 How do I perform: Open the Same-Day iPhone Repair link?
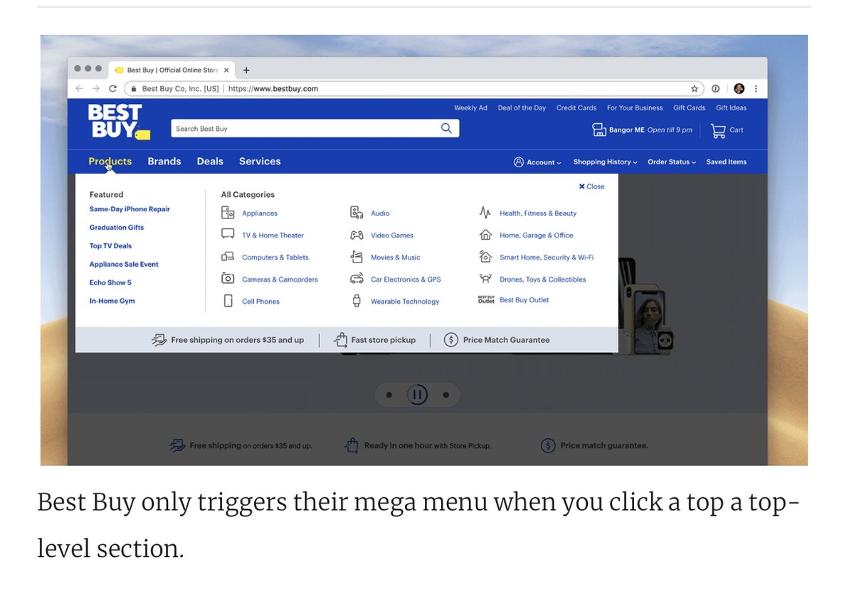tap(130, 209)
